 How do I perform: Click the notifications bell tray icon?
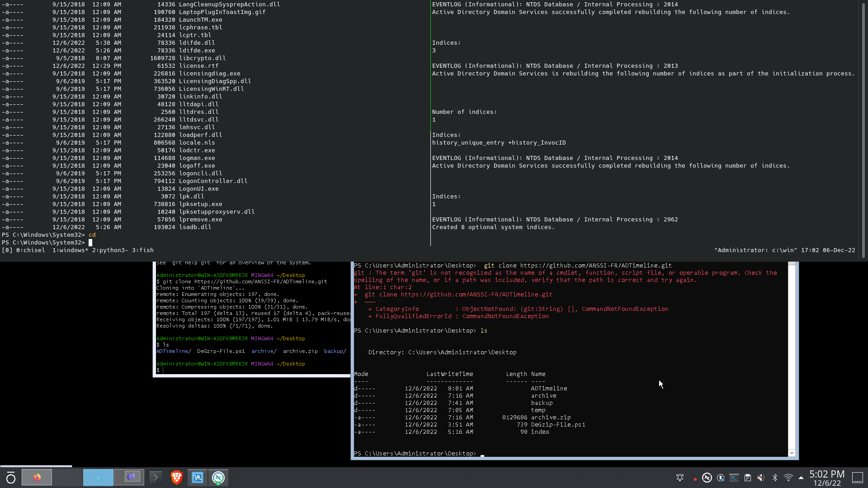(679, 478)
